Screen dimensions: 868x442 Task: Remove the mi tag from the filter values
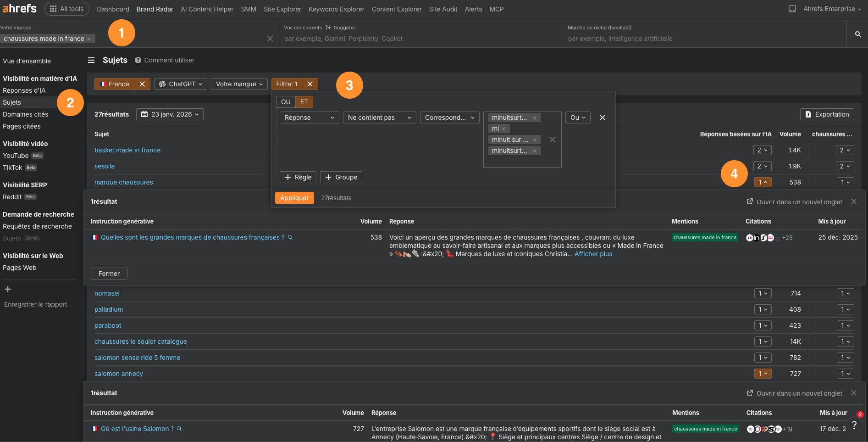click(x=503, y=129)
